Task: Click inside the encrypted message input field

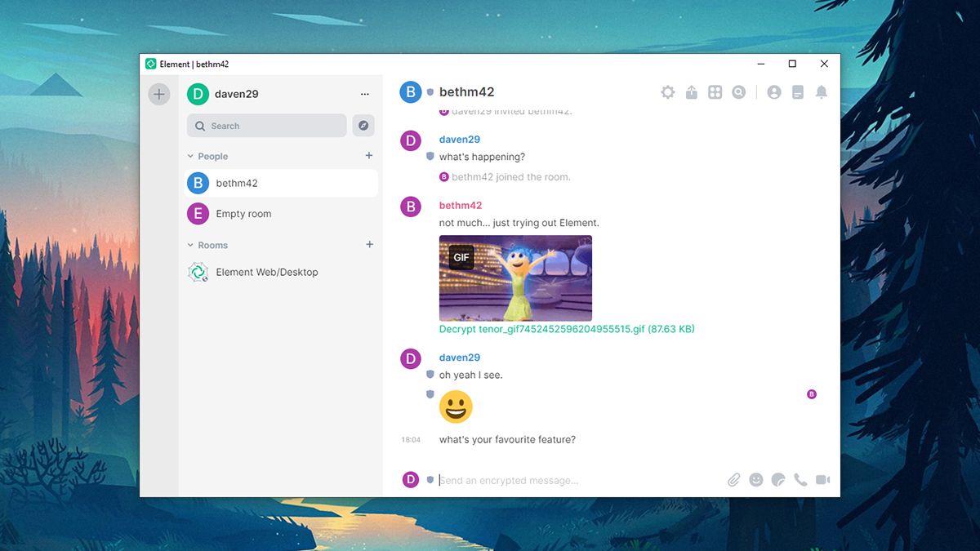Action: pos(531,480)
